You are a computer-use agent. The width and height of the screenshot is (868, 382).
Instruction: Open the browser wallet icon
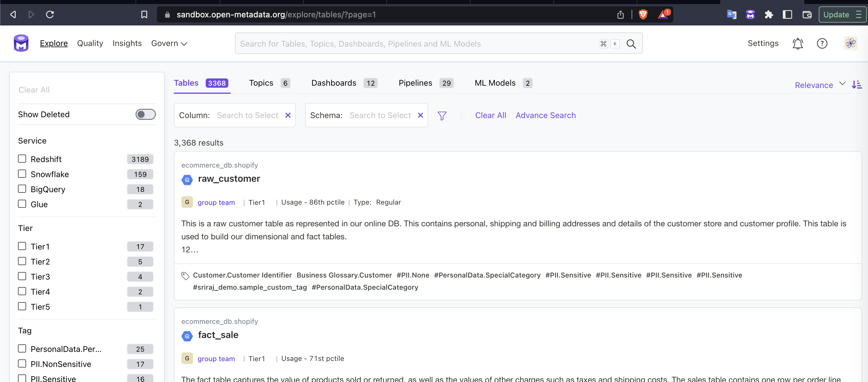807,14
